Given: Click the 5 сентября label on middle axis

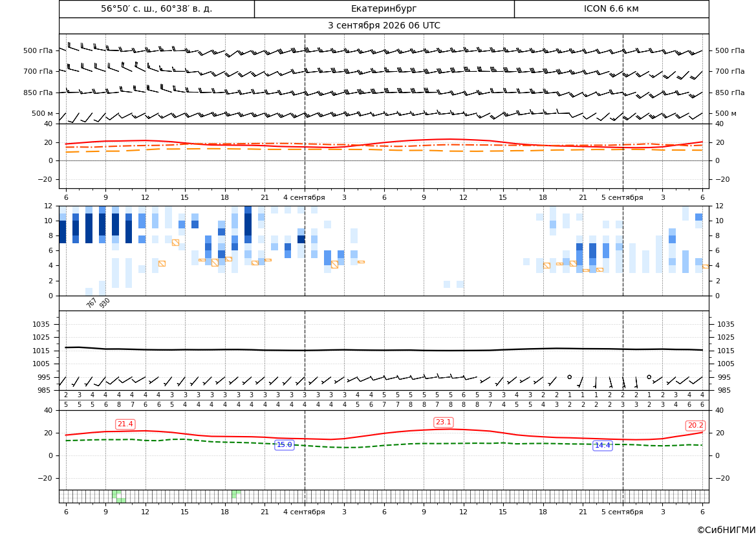Looking at the screenshot, I should pos(622,197).
